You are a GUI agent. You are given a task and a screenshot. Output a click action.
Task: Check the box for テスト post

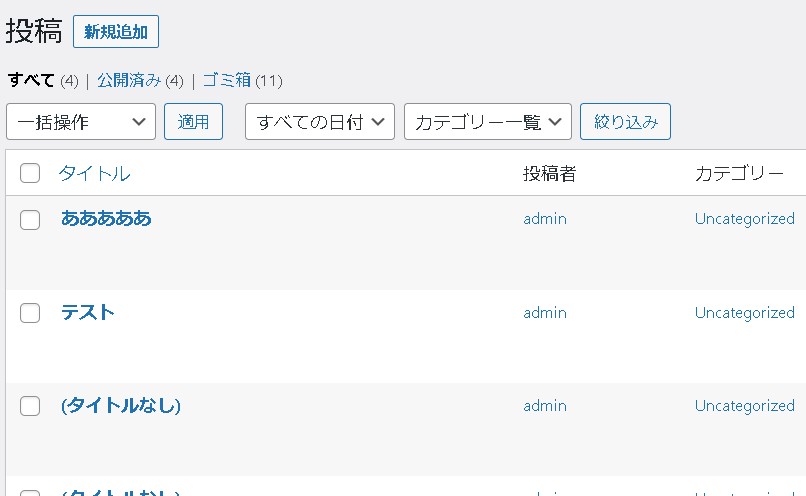pyautogui.click(x=30, y=313)
